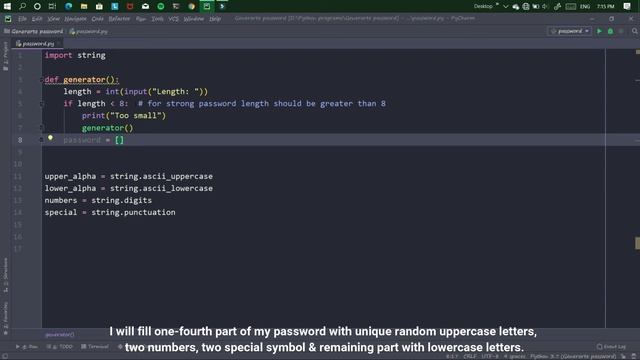Click 'special = string.punctuation' line

tap(110, 212)
